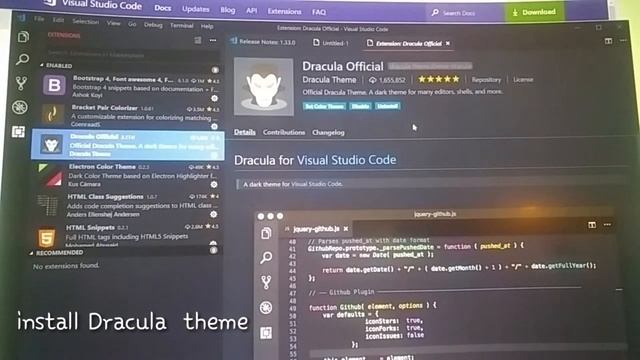
Task: Click the Uninstall button for Dracula
Action: tap(387, 106)
